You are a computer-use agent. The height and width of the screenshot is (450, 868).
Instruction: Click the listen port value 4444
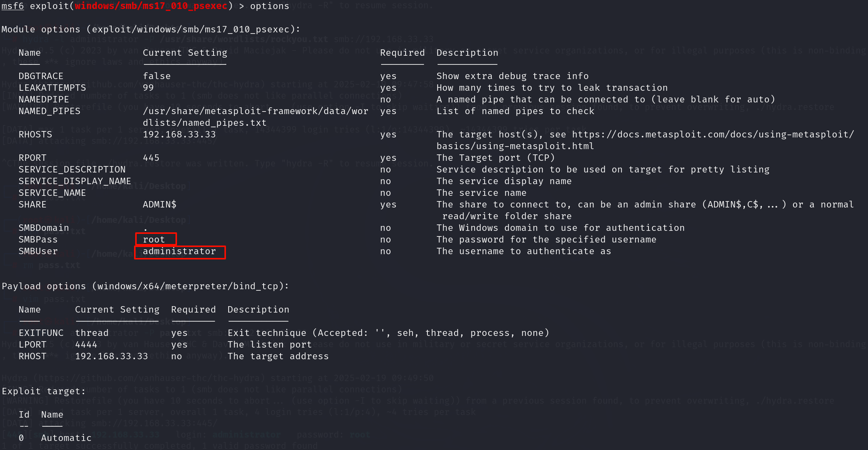click(86, 345)
